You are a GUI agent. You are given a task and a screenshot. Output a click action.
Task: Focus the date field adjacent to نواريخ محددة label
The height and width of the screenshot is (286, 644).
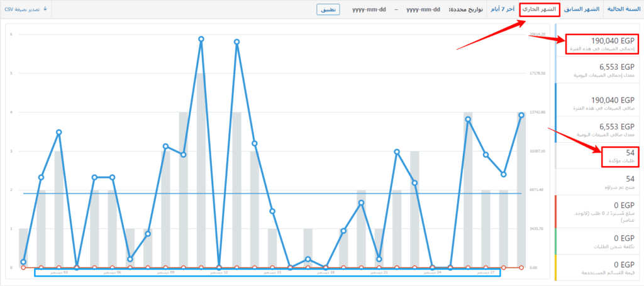[x=423, y=9]
